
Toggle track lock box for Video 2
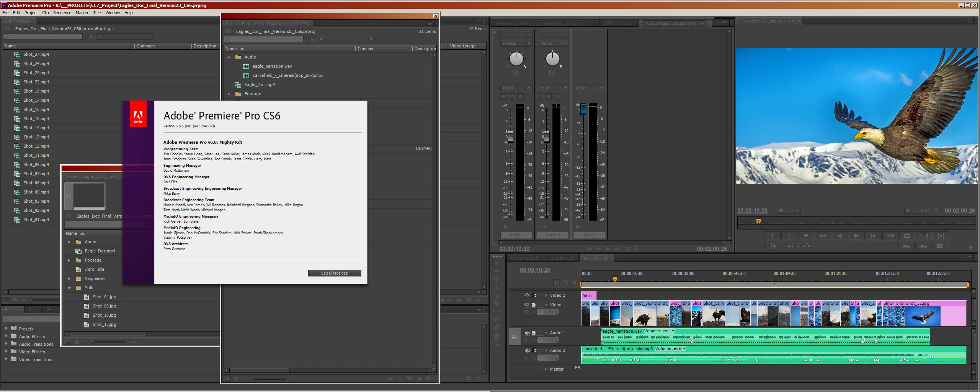(541, 295)
